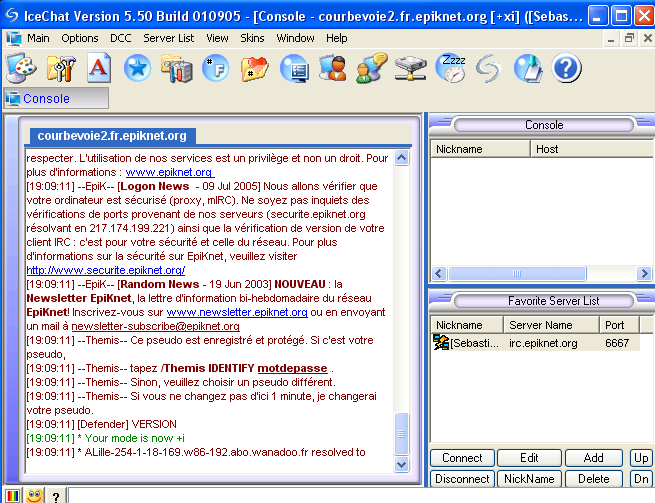Click nick list scroll right arrow
This screenshot has width=655, height=503.
pyautogui.click(x=644, y=274)
